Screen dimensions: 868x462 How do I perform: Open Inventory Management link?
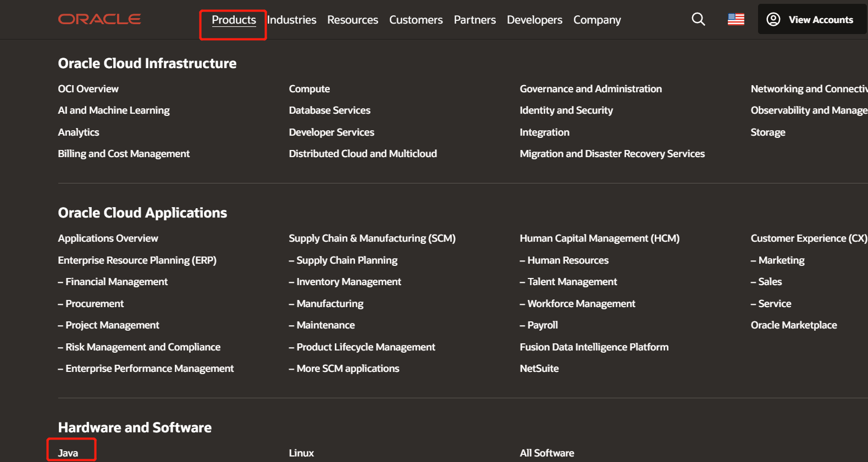click(345, 282)
